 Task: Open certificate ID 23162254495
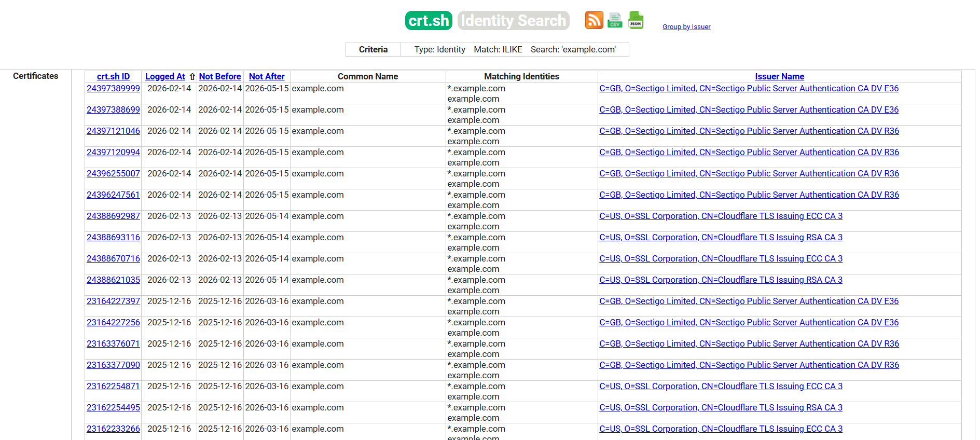click(x=113, y=407)
